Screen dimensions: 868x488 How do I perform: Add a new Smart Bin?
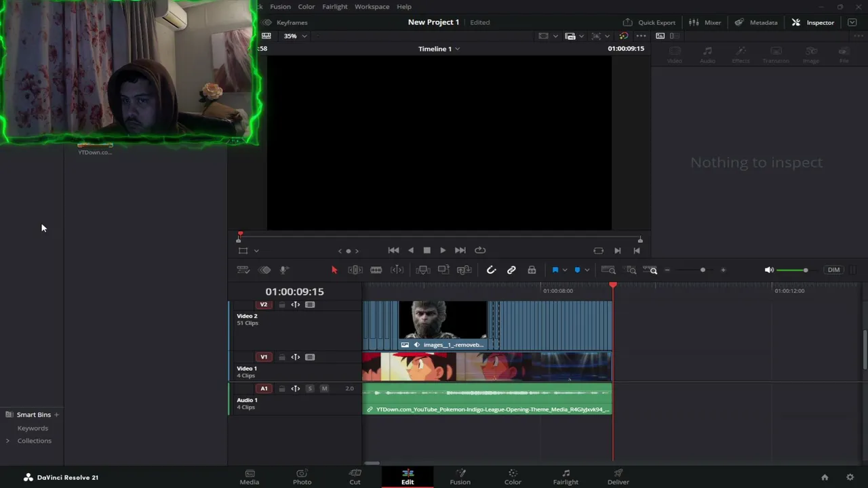pos(56,415)
